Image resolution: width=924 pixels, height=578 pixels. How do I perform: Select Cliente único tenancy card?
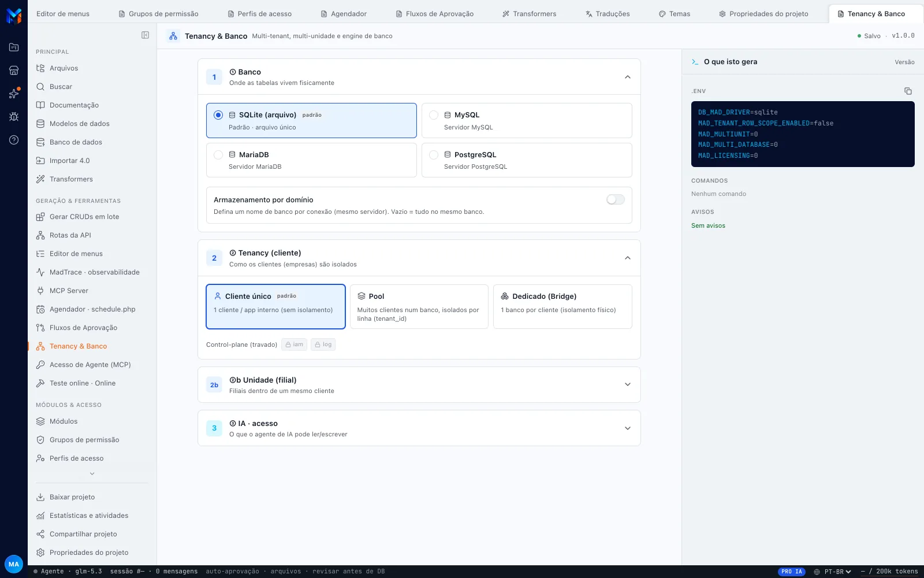point(275,306)
